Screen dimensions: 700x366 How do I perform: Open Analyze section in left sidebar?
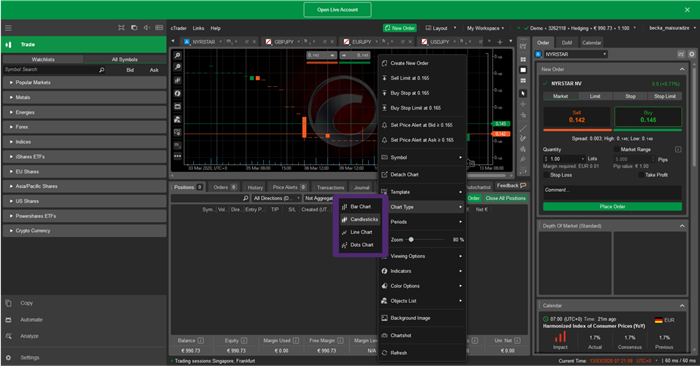[x=29, y=336]
